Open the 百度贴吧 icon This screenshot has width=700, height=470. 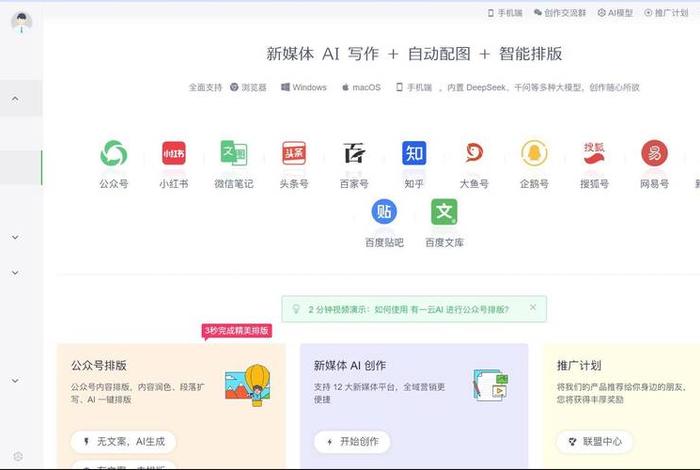point(384,212)
